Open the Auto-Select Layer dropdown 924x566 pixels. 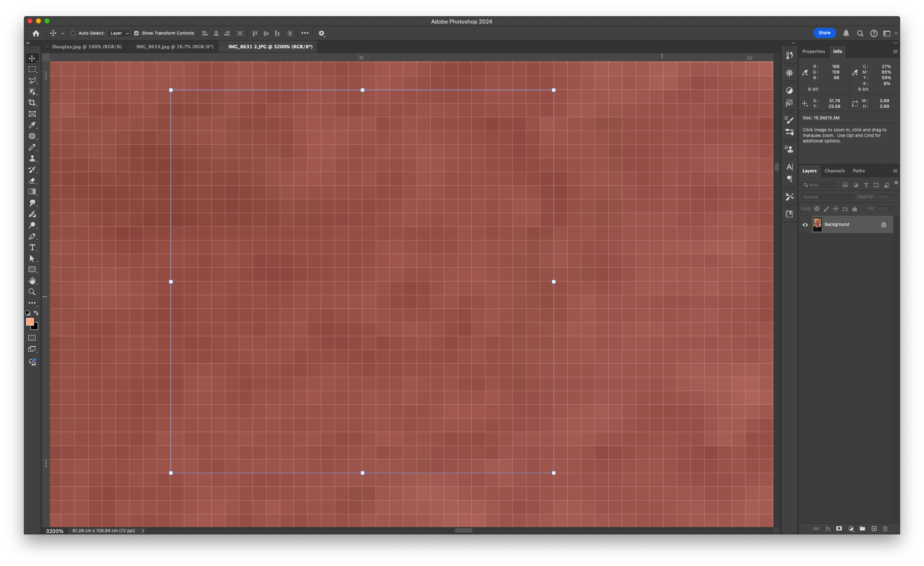[119, 33]
